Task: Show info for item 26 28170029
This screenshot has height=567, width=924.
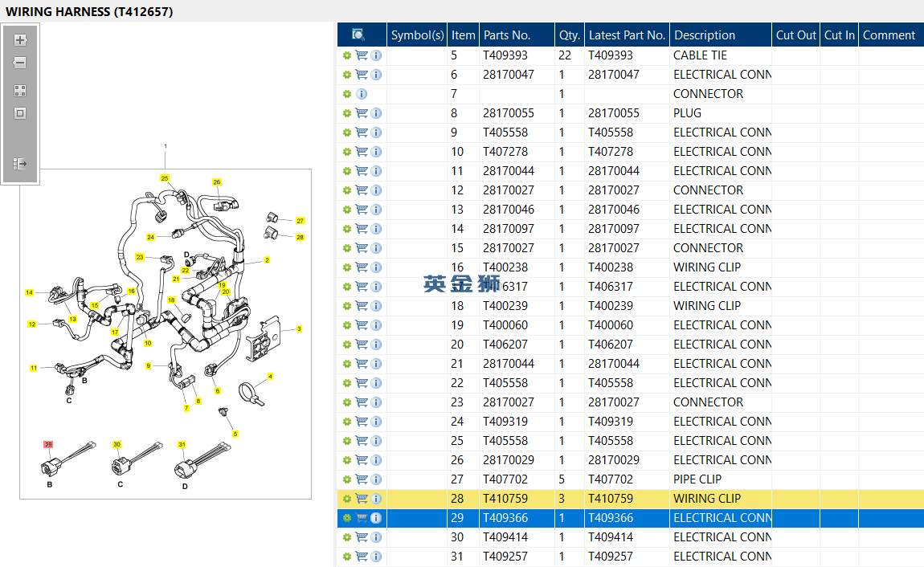Action: [x=376, y=460]
